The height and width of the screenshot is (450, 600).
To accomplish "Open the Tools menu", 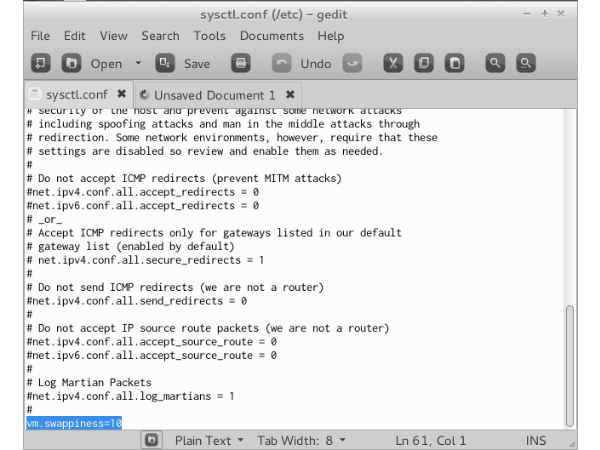I will [210, 36].
